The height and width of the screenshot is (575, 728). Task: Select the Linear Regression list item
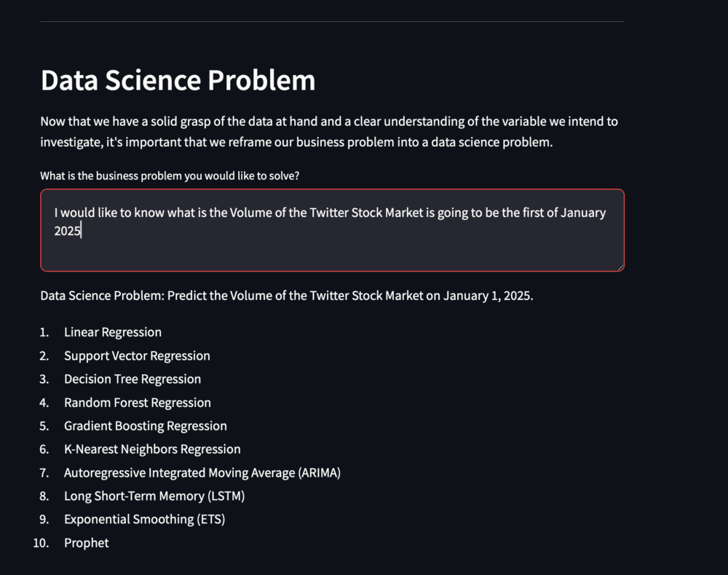(x=113, y=333)
